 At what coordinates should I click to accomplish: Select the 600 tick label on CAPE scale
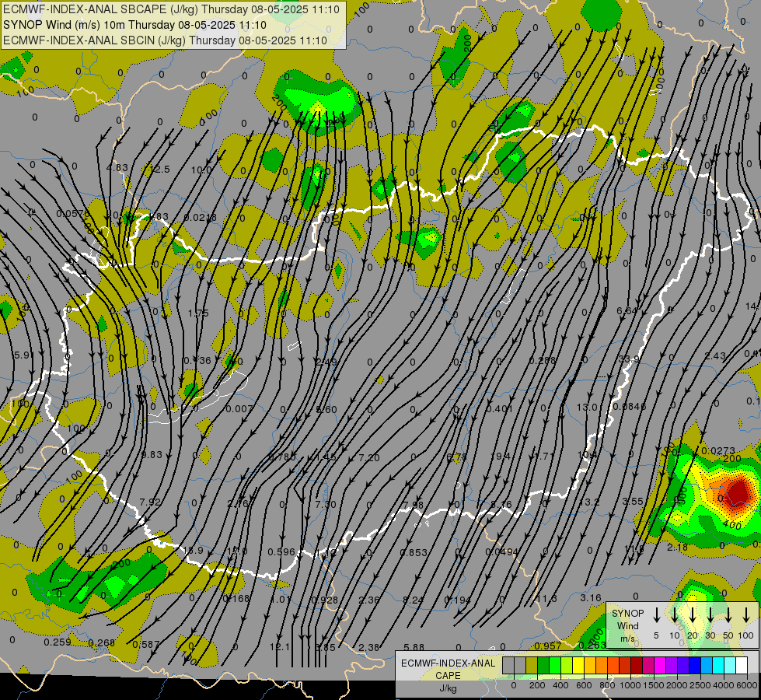tap(584, 685)
